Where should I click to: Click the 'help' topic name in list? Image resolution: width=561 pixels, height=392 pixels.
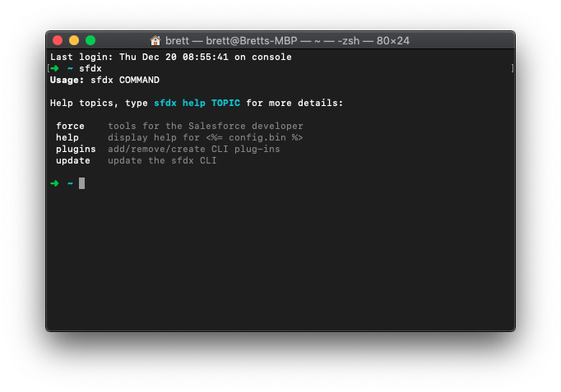67,137
